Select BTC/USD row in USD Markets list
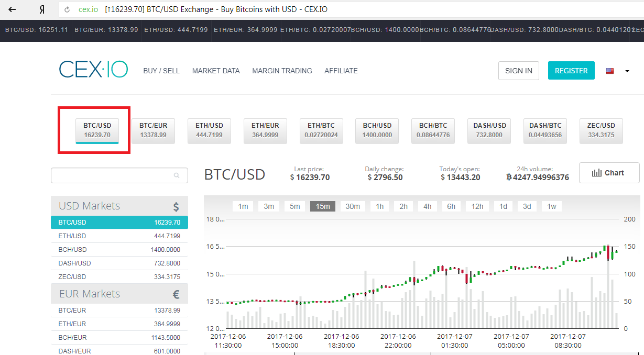The image size is (644, 355). pos(119,223)
